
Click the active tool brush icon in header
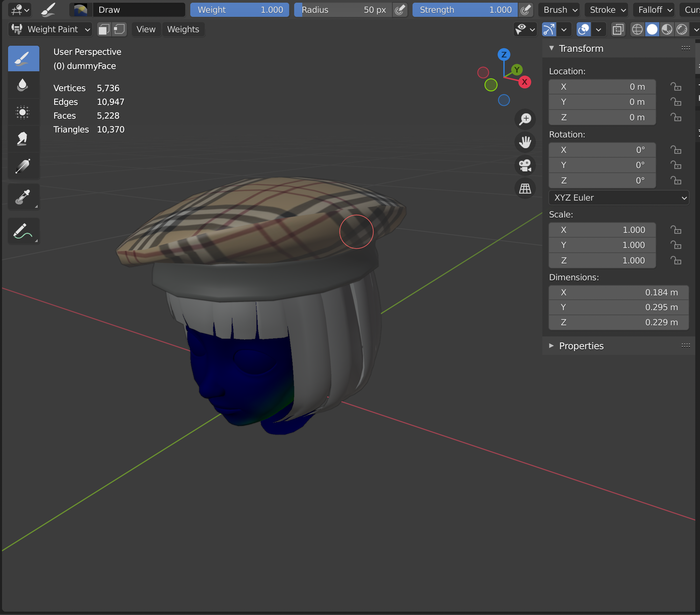tap(48, 10)
